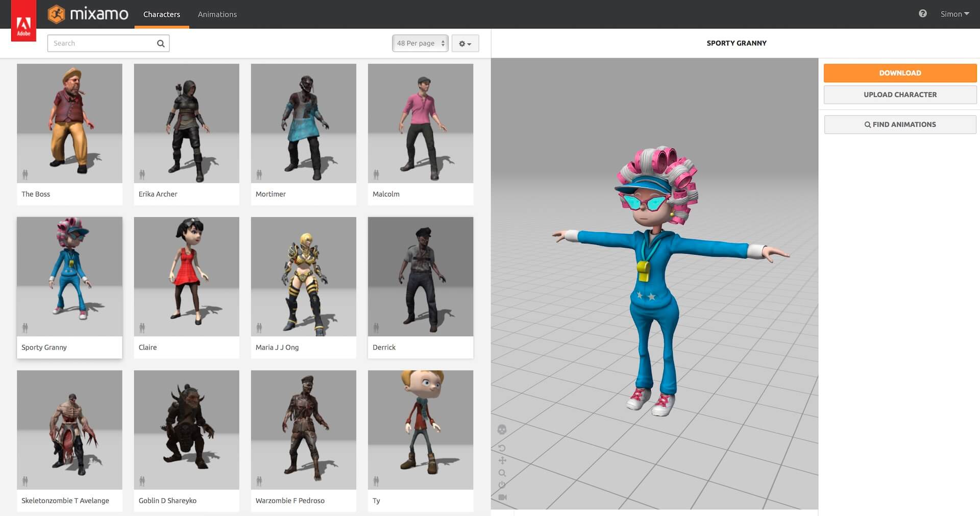Toggle the camera icon in the viewport
The height and width of the screenshot is (516, 980).
502,497
